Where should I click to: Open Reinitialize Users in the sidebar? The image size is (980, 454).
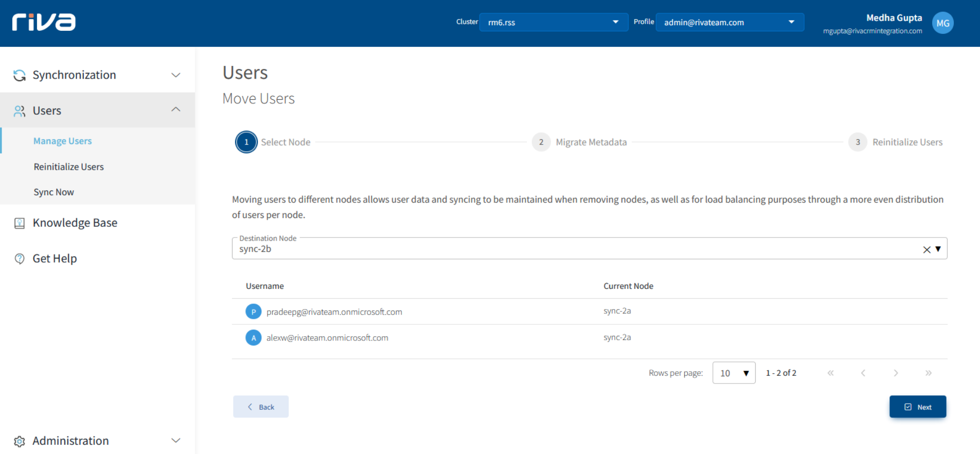69,167
